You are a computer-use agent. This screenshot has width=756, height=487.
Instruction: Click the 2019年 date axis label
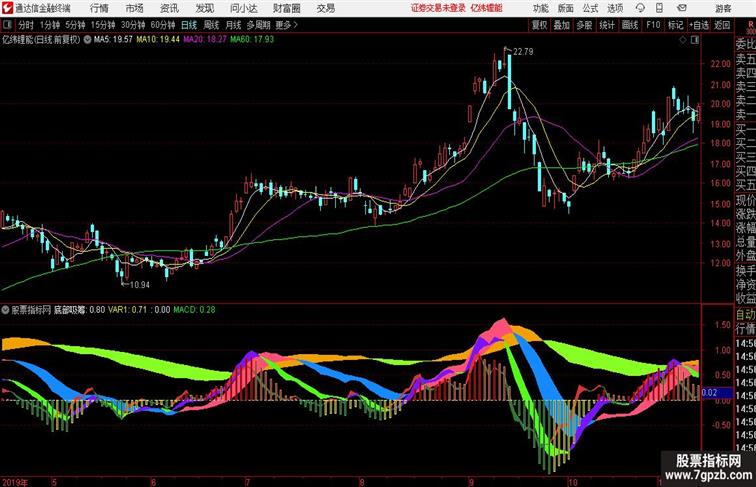15,482
